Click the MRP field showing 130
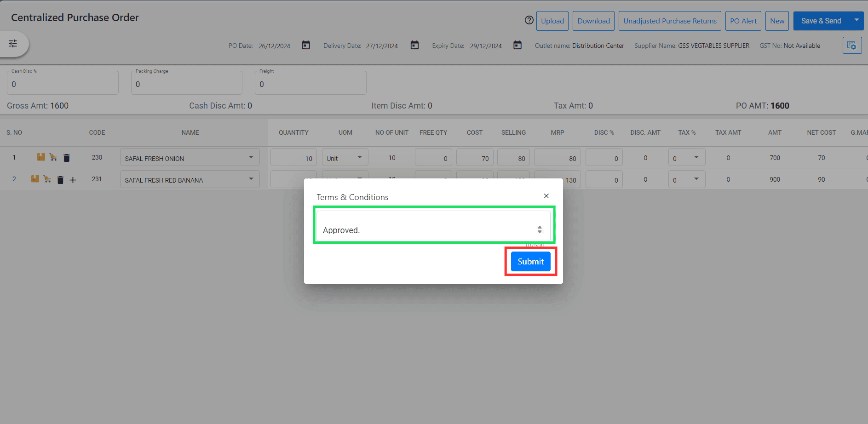This screenshot has height=424, width=868. 558,179
